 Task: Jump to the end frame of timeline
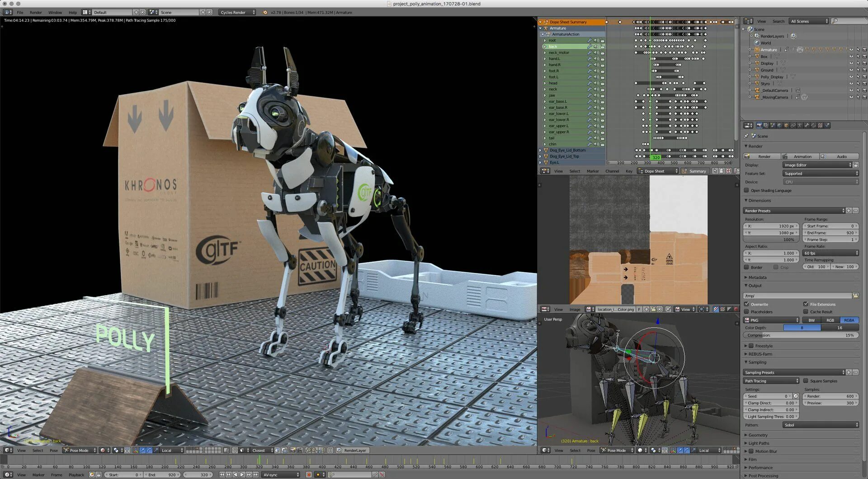coord(256,474)
